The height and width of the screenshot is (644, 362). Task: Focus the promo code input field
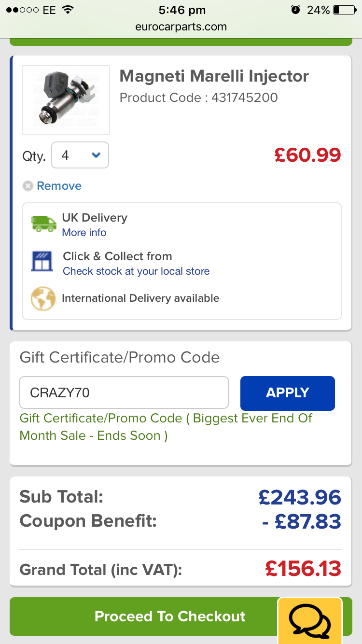124,392
